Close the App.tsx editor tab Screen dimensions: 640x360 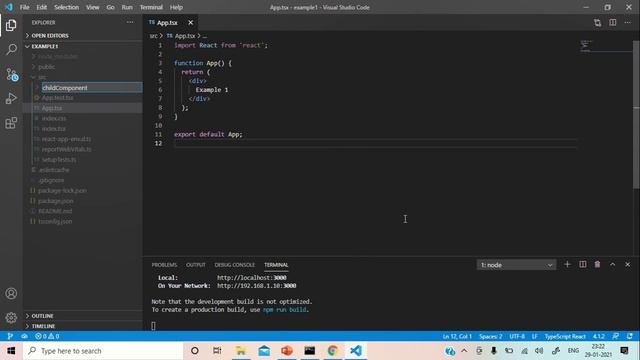(x=190, y=22)
